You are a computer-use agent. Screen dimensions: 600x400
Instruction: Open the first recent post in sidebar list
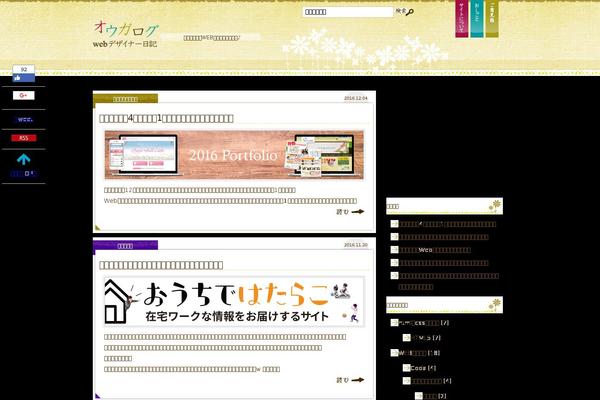(x=448, y=224)
